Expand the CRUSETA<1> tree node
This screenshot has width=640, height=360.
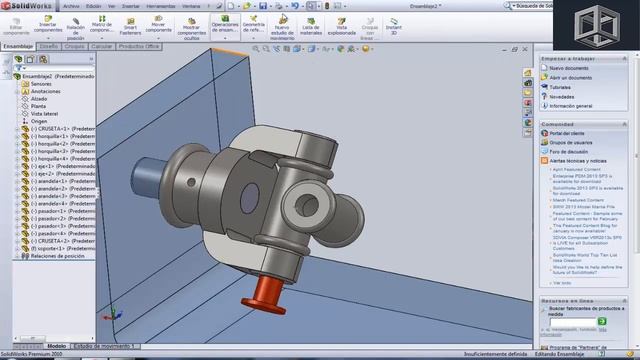[x=17, y=129]
